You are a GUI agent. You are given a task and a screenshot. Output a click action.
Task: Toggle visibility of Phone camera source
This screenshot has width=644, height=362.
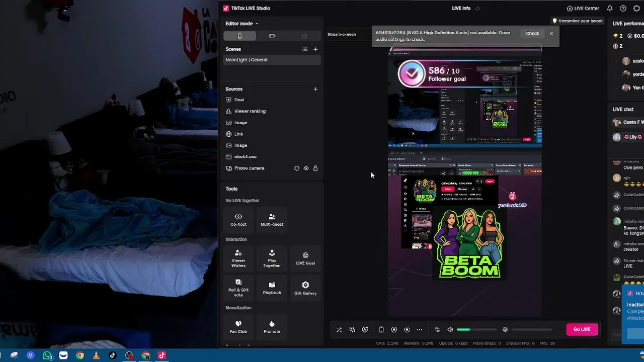click(306, 168)
